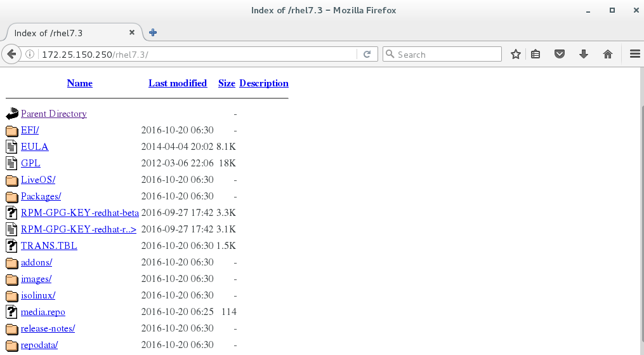This screenshot has height=355, width=644.
Task: Click unknown-file icon beside RPM-GPG-KEY-redhat-beta
Action: pos(11,213)
